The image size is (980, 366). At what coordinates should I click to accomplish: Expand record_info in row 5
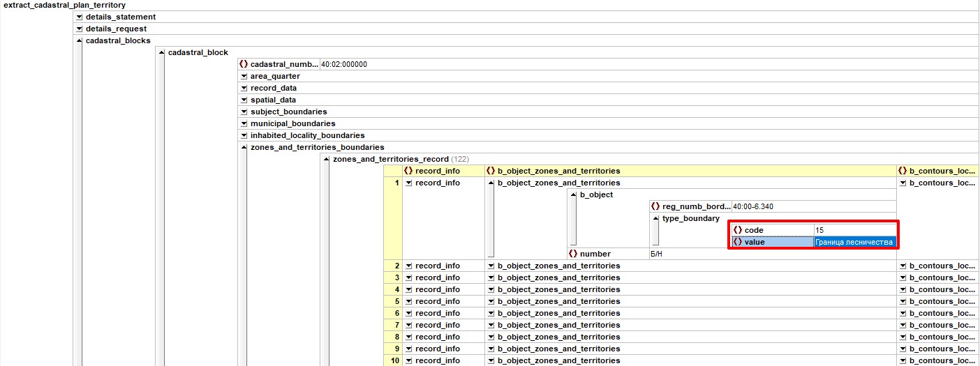408,301
